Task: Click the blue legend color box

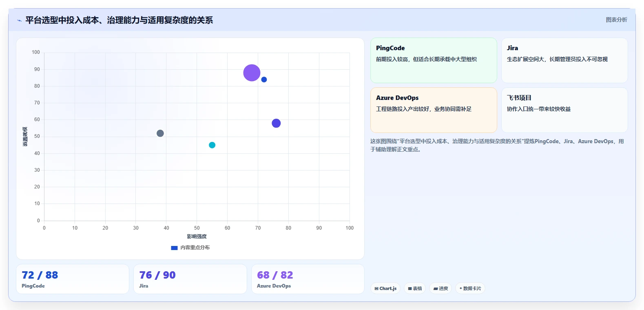Action: [x=174, y=248]
